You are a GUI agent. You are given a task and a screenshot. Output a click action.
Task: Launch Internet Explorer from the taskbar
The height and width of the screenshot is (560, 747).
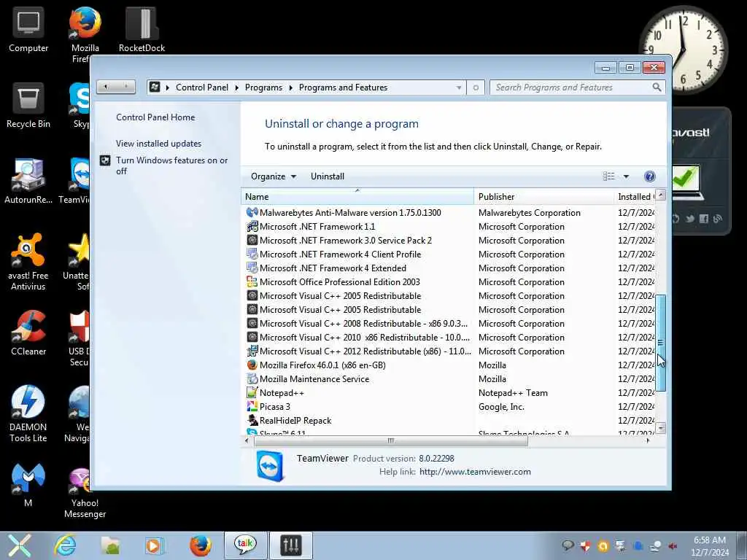coord(65,545)
